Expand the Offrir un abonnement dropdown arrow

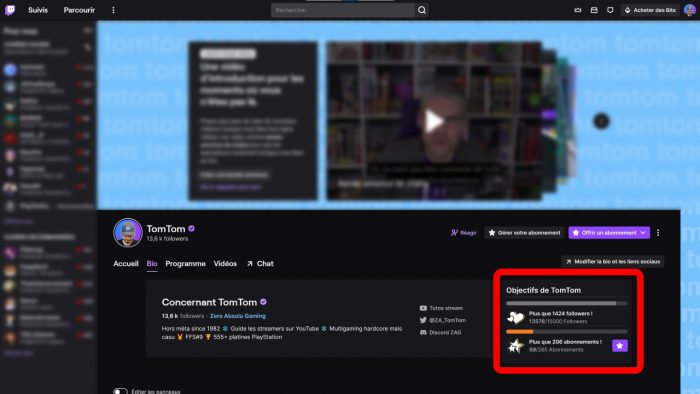[643, 232]
